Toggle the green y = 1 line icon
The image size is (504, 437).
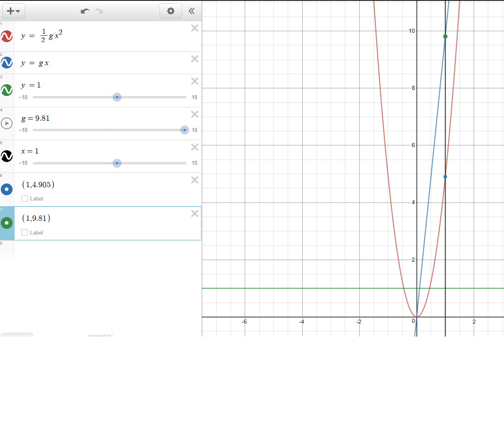(x=7, y=90)
